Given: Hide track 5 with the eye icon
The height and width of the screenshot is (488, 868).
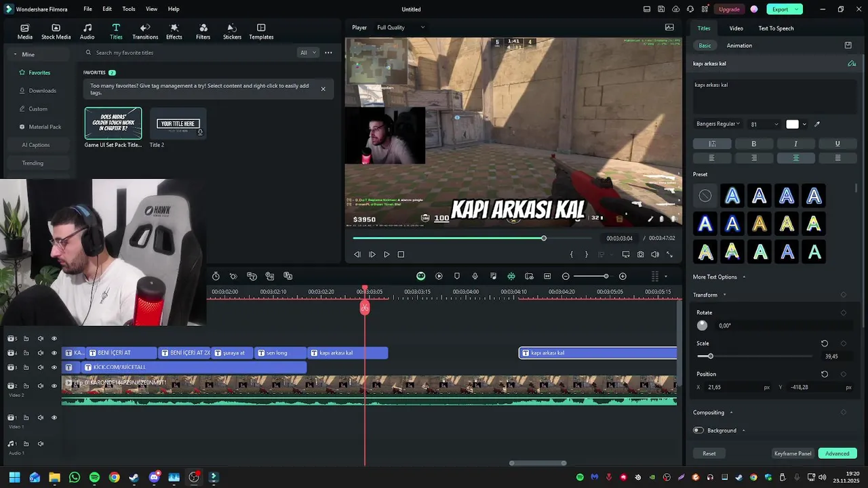Looking at the screenshot, I should [54, 338].
